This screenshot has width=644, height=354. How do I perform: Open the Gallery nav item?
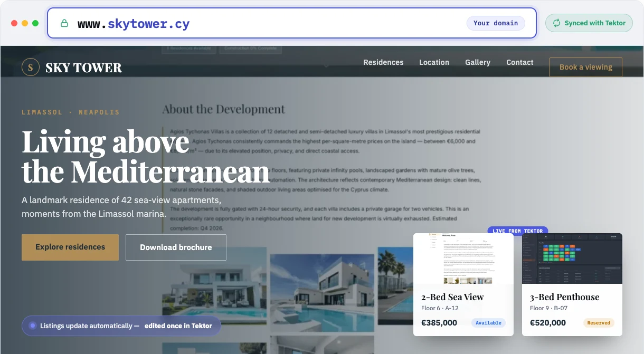click(x=478, y=62)
